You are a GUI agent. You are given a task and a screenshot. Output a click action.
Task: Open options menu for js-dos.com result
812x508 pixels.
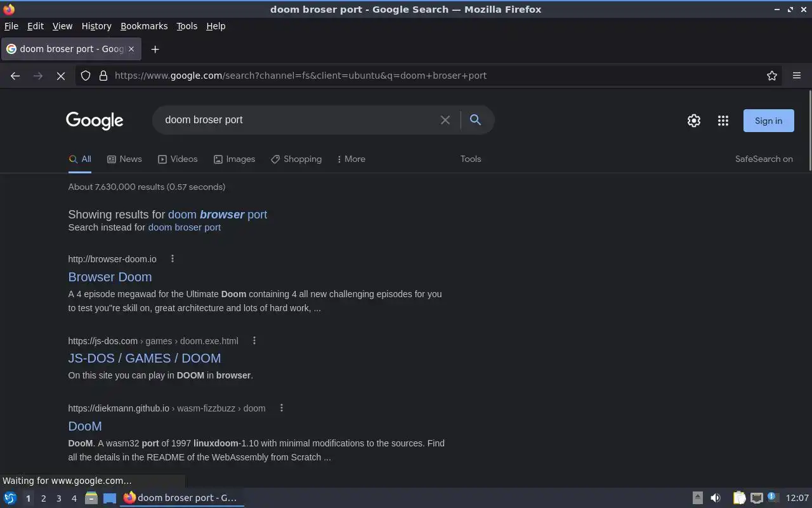254,340
